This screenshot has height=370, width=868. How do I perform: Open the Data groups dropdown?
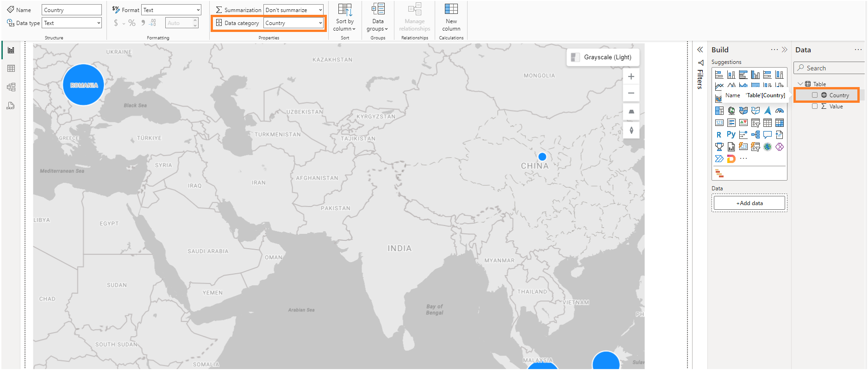point(378,18)
